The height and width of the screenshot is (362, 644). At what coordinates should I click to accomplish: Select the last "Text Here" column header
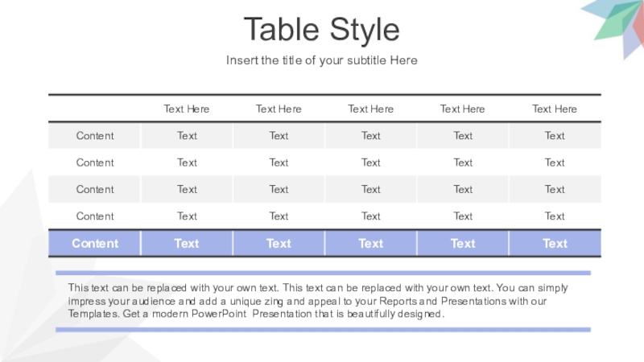tap(555, 109)
